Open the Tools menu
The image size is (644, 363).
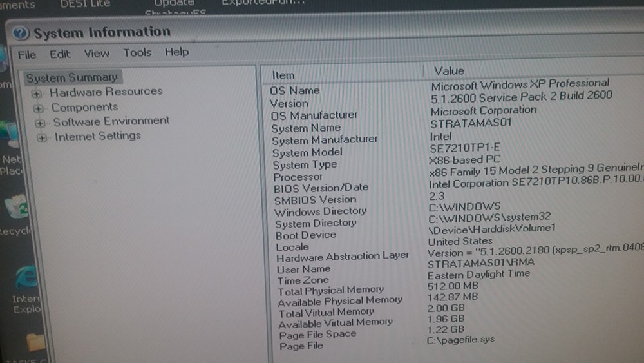[x=137, y=53]
